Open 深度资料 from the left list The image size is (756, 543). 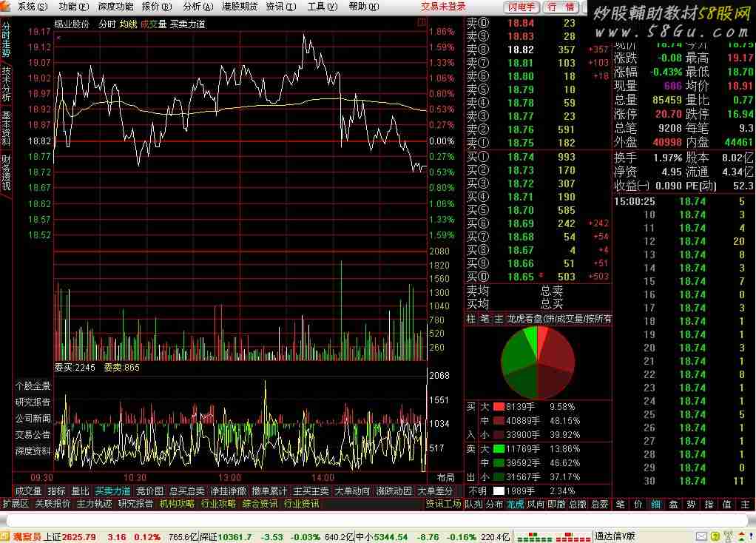click(33, 451)
